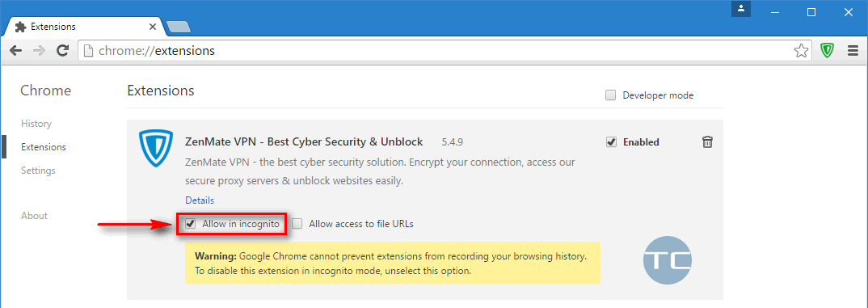Remove ZenMate using the trash icon
The image size is (868, 308).
tap(707, 141)
